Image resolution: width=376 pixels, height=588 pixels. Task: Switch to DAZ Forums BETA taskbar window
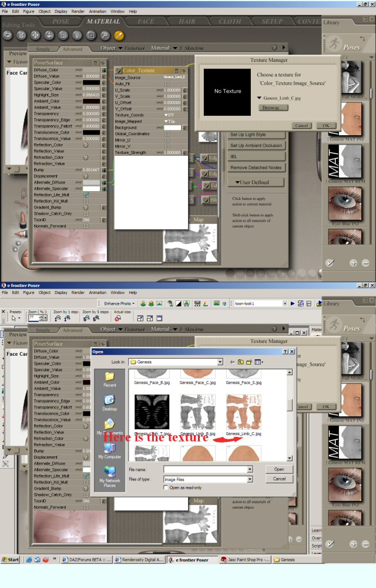click(86, 560)
